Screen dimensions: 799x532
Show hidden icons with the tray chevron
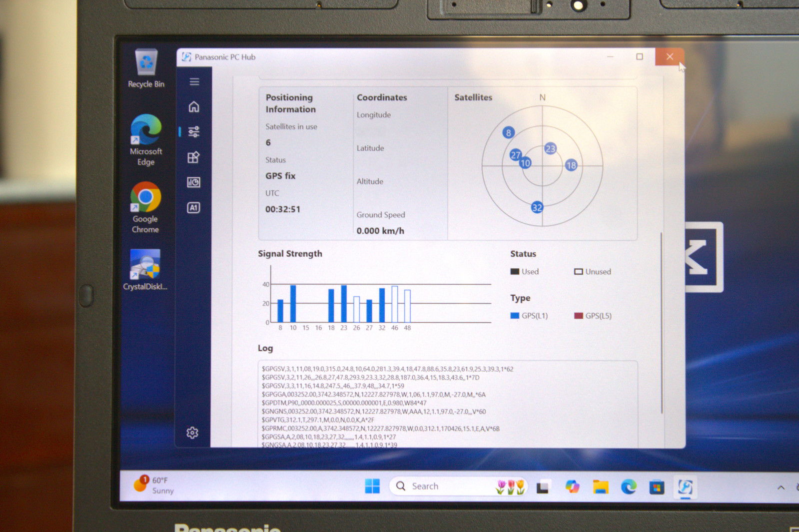[781, 487]
